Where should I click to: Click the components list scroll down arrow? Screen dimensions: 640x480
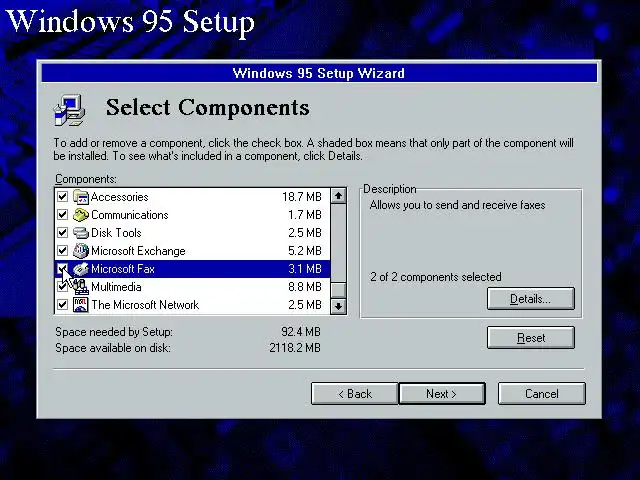tap(338, 306)
